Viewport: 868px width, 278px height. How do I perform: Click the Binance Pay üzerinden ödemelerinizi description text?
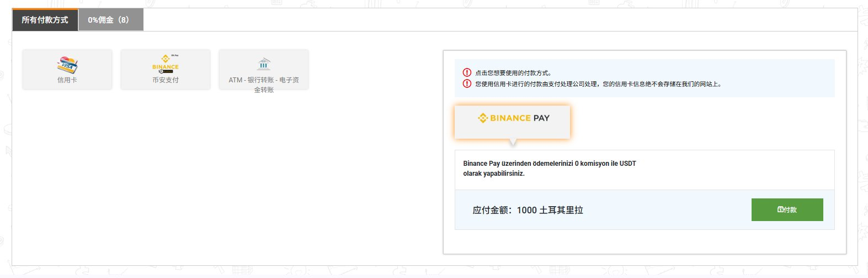pyautogui.click(x=550, y=169)
